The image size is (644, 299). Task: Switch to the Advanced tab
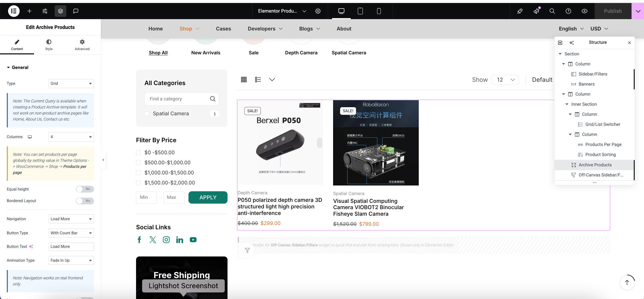point(82,45)
